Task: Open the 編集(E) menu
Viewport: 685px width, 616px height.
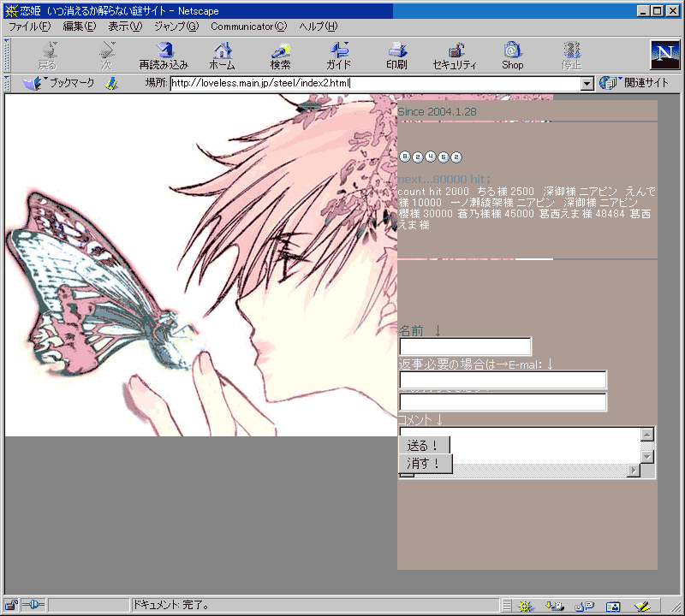Action: pos(80,27)
